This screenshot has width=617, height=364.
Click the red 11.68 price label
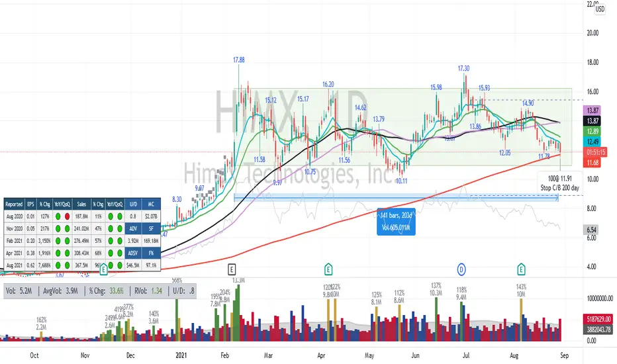[x=593, y=163]
